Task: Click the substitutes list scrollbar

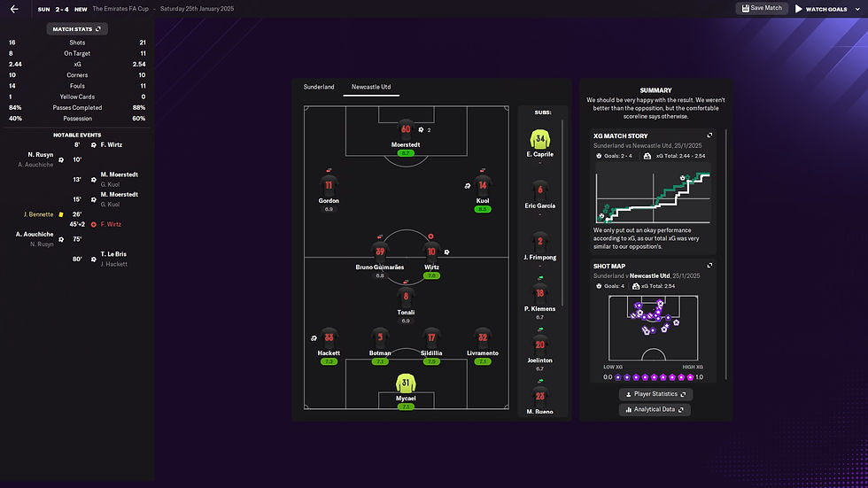Action: coord(562,213)
